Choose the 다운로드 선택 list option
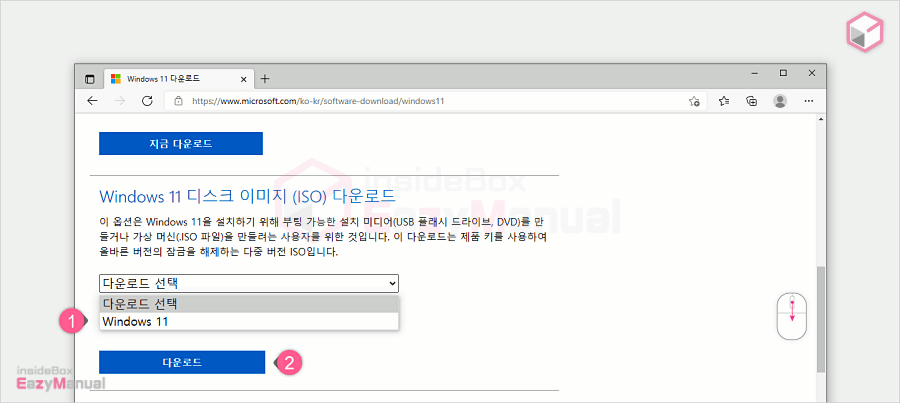Image resolution: width=900 pixels, height=403 pixels. click(x=249, y=304)
